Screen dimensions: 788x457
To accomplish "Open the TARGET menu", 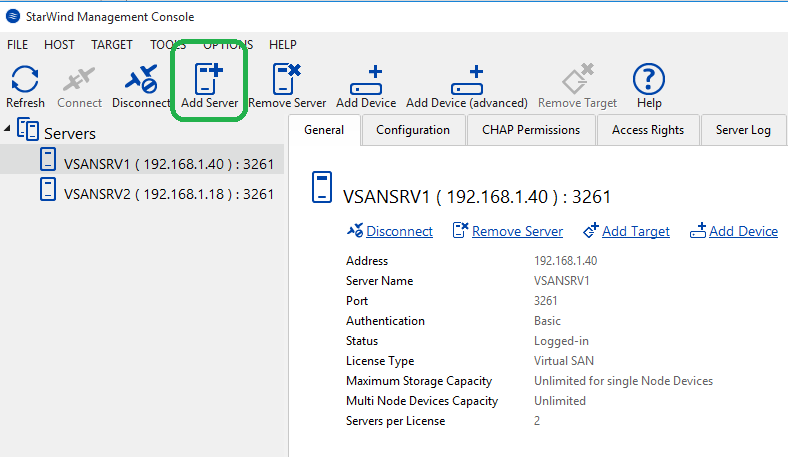I will pyautogui.click(x=112, y=45).
